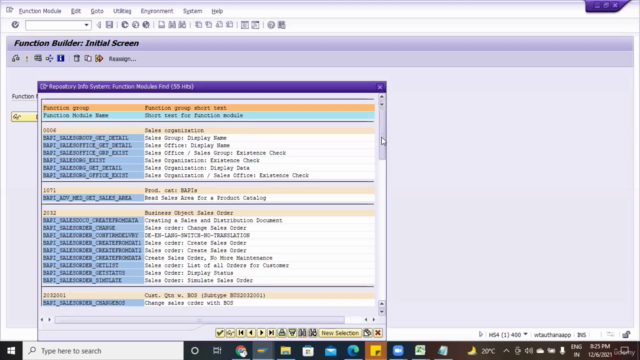Image resolution: width=640 pixels, height=360 pixels.
Task: Click the Reassign... button
Action: (x=122, y=59)
